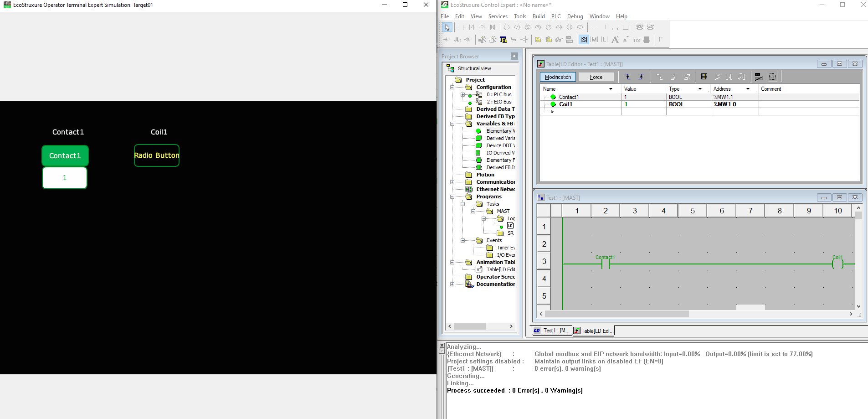868x419 pixels.
Task: Collapse the MAST tree node
Action: 473,211
